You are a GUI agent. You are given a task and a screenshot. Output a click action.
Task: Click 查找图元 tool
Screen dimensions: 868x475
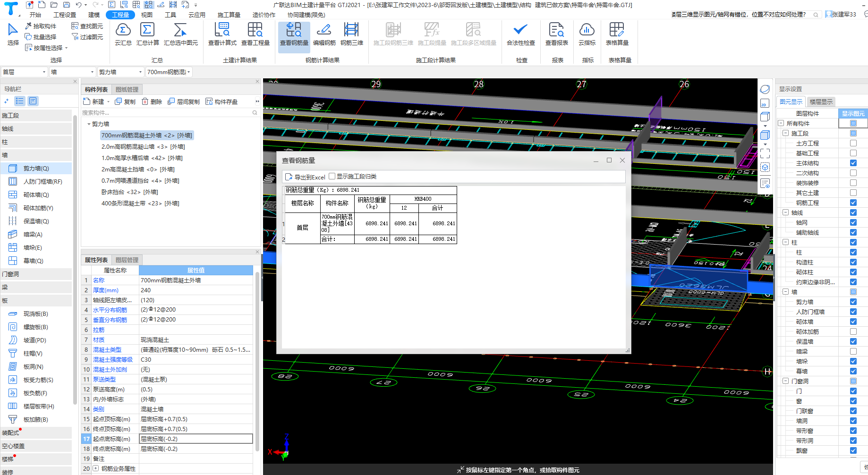[87, 26]
